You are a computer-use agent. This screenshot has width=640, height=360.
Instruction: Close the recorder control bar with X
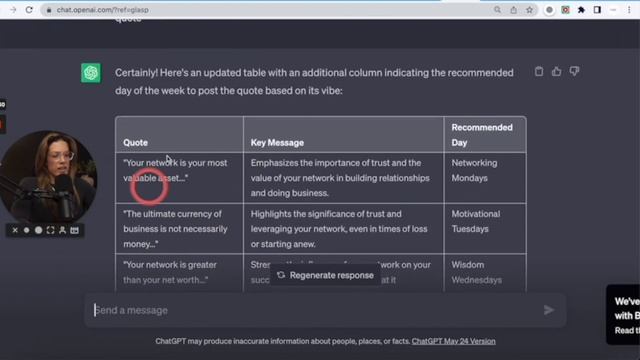tap(15, 230)
